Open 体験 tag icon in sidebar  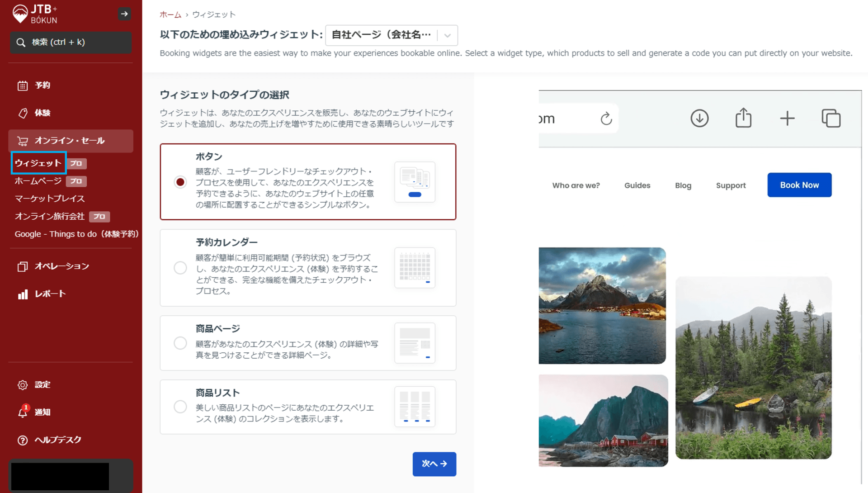pos(23,113)
